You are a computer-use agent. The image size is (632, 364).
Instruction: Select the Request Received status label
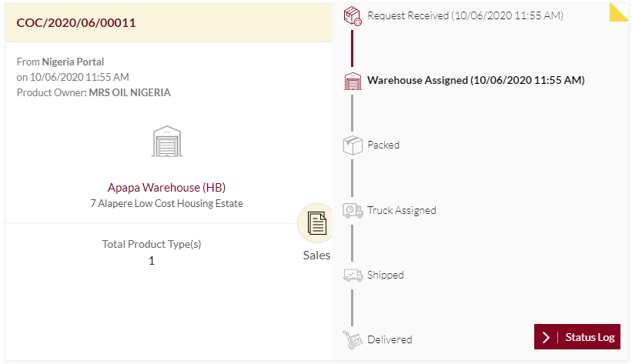465,15
